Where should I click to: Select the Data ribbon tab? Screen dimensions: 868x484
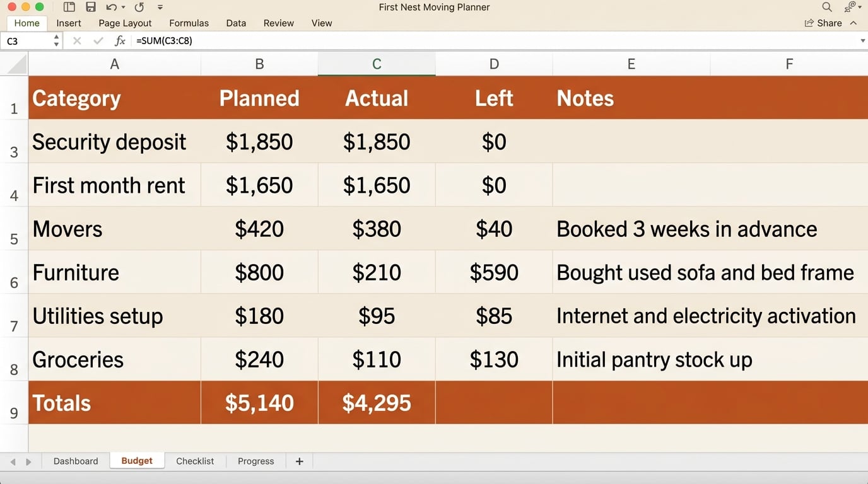click(236, 23)
